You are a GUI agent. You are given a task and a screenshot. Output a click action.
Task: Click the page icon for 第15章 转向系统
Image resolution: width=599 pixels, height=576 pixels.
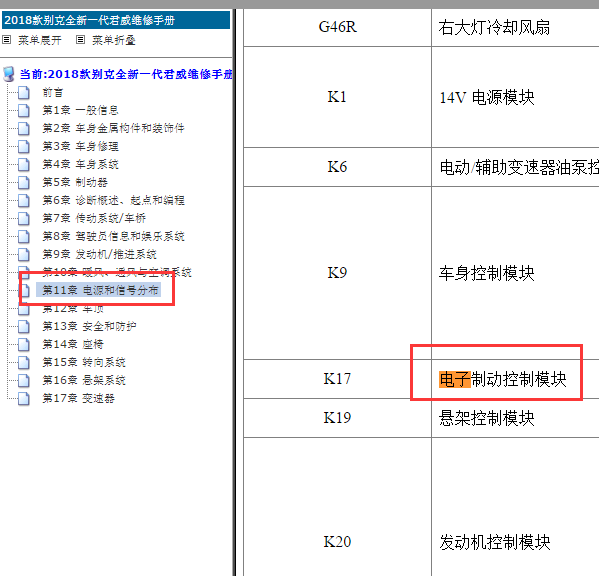pos(24,362)
